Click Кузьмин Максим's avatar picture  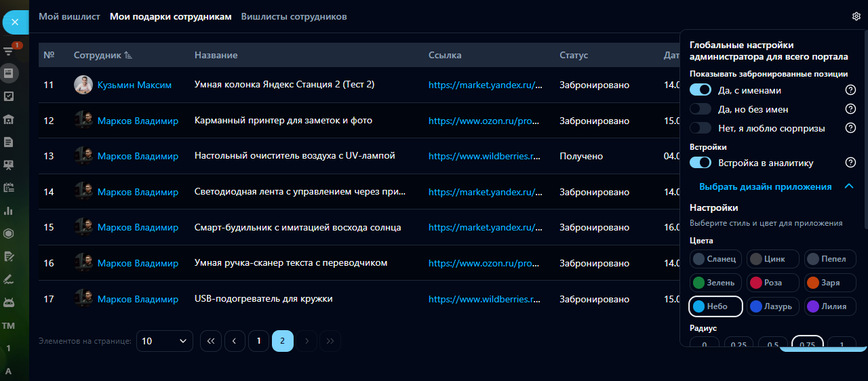pos(83,85)
